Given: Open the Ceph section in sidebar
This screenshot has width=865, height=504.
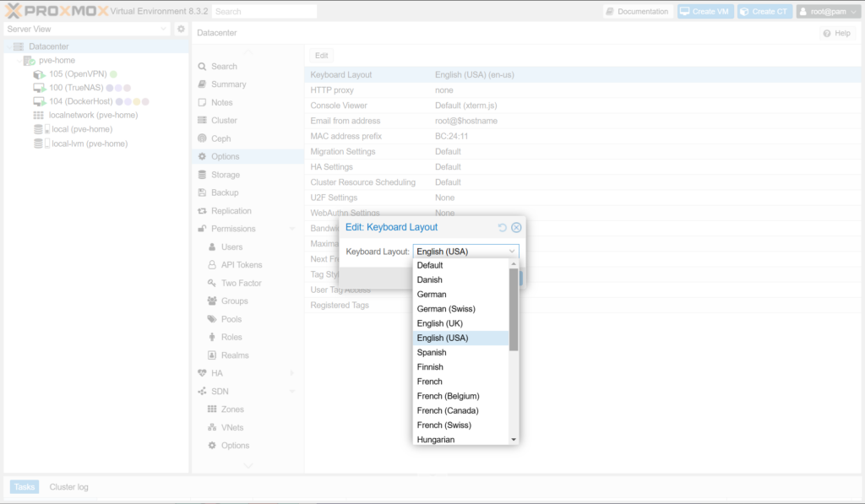Looking at the screenshot, I should coord(220,138).
